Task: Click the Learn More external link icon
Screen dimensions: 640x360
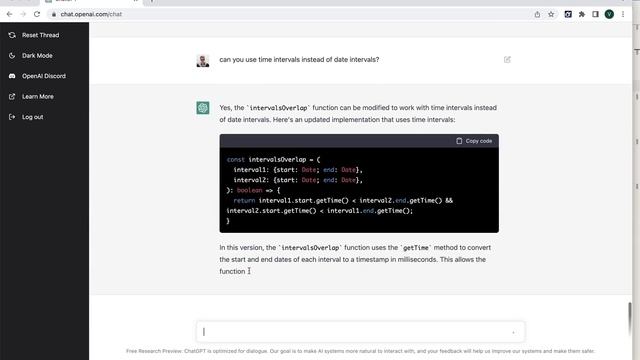Action: [12, 96]
